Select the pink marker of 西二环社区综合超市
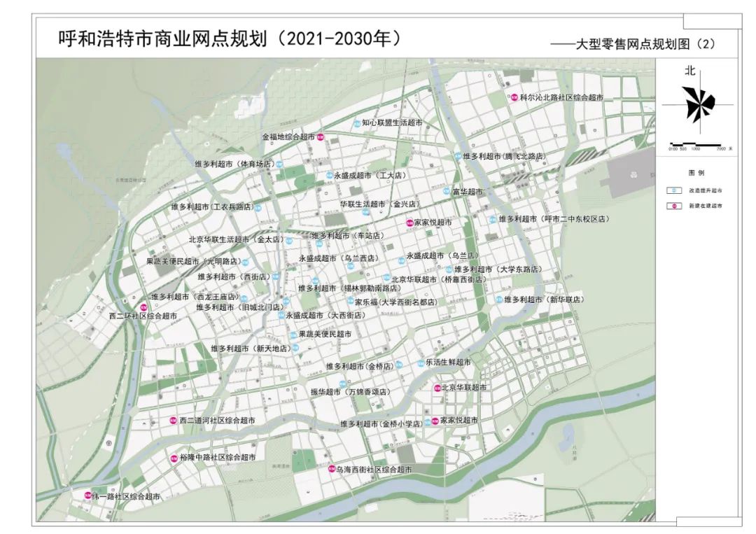Image resolution: width=756 pixels, height=534 pixels. pyautogui.click(x=143, y=307)
